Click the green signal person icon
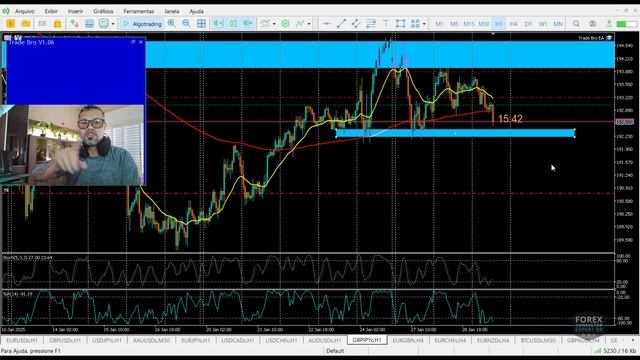The width and height of the screenshot is (640, 360). tap(609, 24)
